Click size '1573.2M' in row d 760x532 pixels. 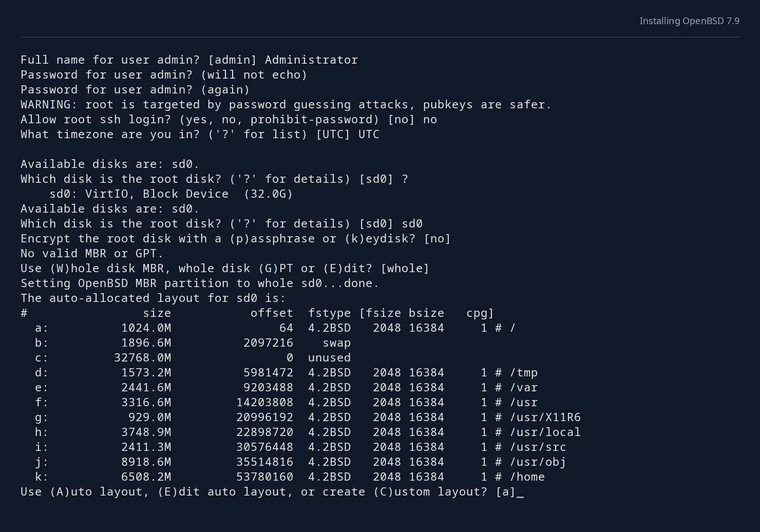146,372
